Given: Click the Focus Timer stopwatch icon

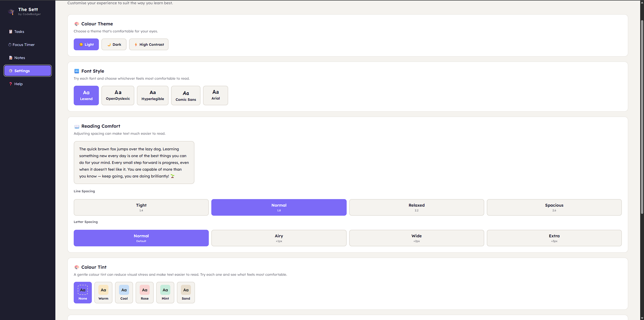Looking at the screenshot, I should pos(10,45).
